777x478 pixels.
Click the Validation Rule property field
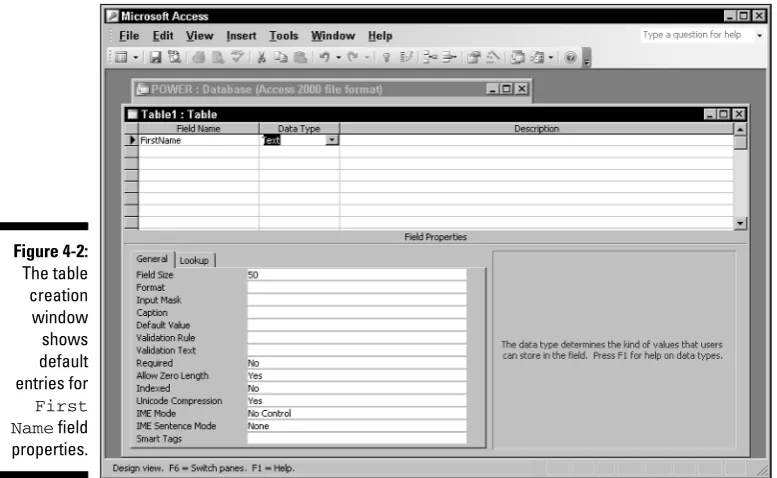pyautogui.click(x=357, y=338)
